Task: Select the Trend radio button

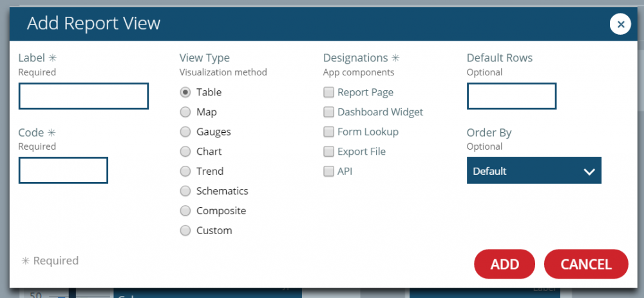Action: pos(185,172)
